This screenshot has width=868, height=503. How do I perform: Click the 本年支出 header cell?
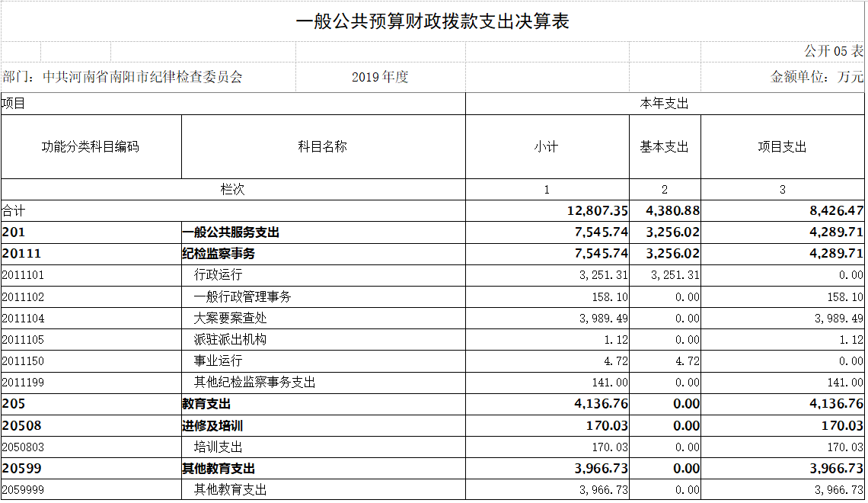click(x=665, y=104)
